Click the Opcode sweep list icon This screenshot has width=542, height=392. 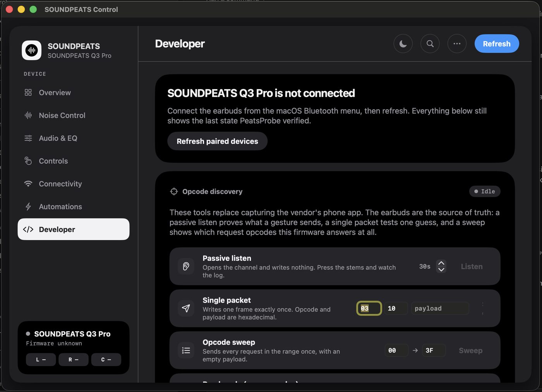186,351
